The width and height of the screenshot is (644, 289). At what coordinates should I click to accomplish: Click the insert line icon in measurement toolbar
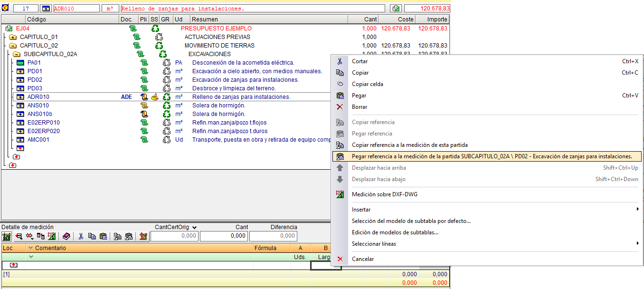click(x=19, y=236)
